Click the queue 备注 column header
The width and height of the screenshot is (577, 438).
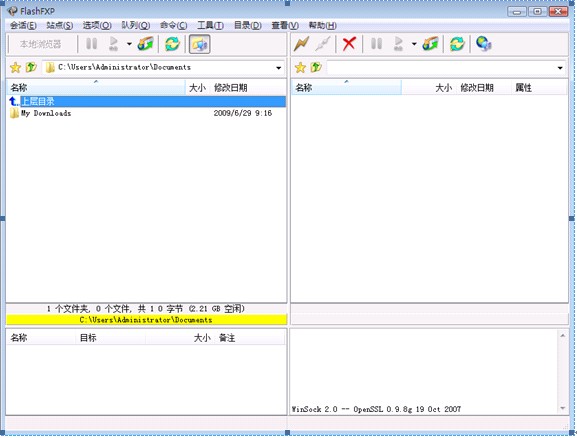pos(250,338)
